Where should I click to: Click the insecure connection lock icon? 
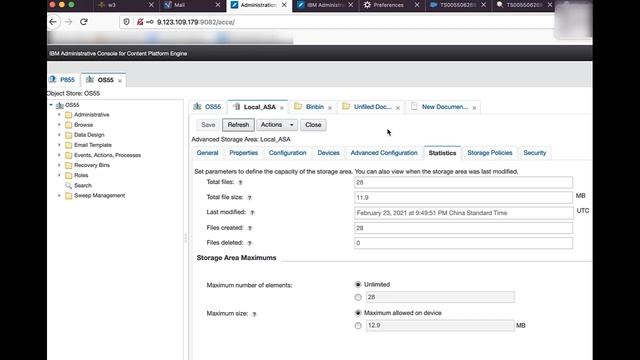click(140, 22)
